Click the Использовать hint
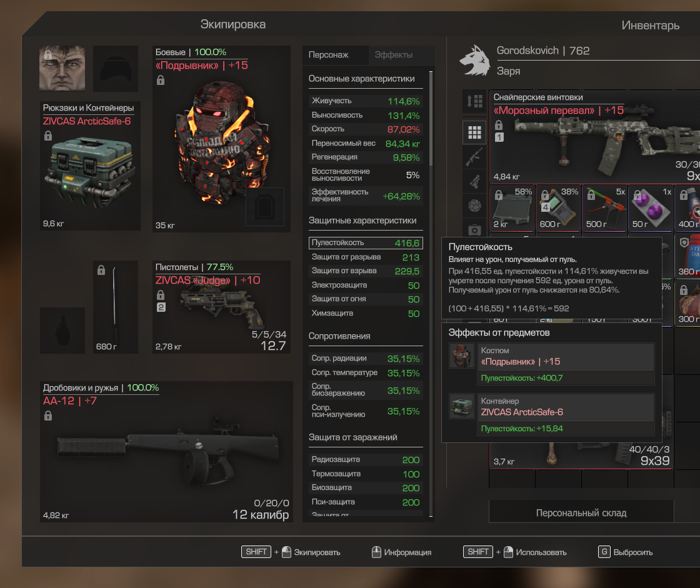This screenshot has height=588, width=700. (x=515, y=552)
